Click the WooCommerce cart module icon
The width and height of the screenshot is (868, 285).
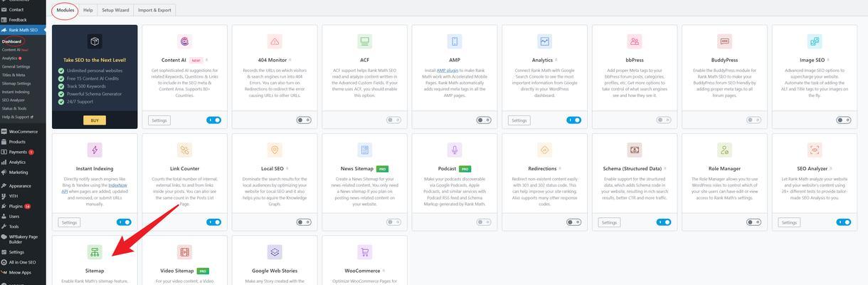365,252
